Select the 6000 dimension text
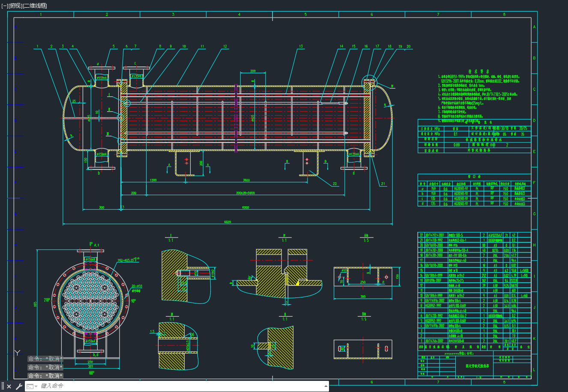Image resolution: width=568 pixels, height=392 pixels. 245,208
